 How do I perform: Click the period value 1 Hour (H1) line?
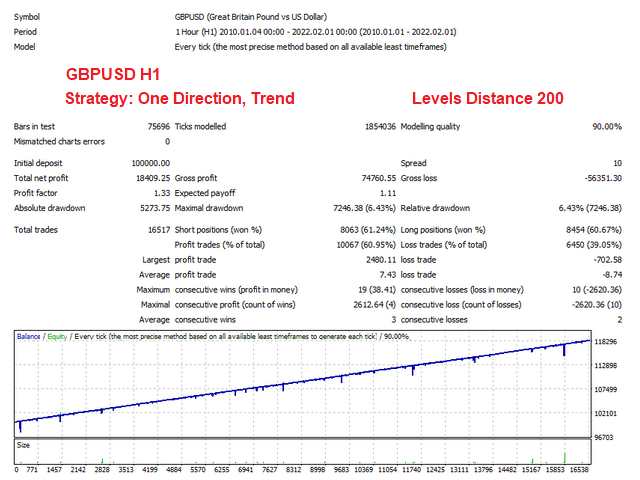316,32
